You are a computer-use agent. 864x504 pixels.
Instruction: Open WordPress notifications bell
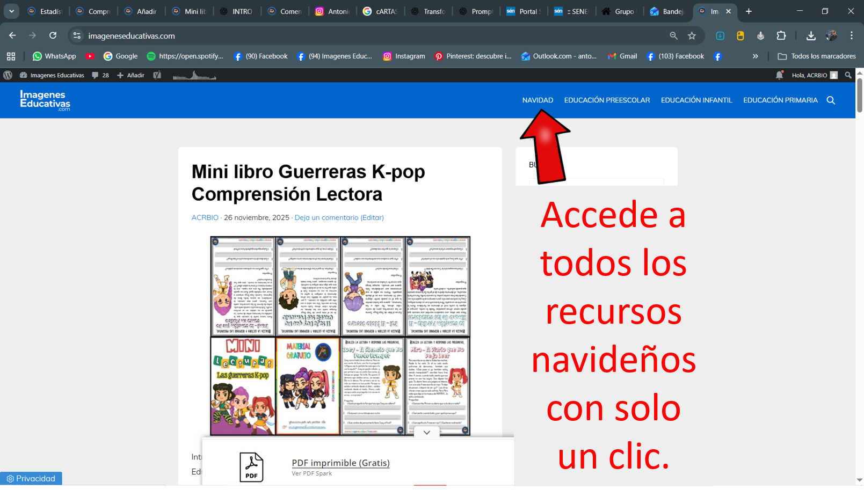tap(779, 75)
